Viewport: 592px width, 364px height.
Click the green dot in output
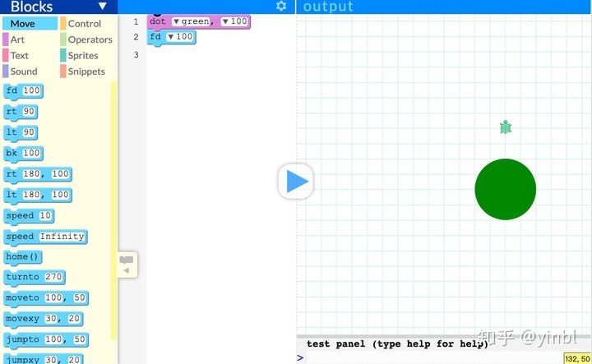coord(505,189)
